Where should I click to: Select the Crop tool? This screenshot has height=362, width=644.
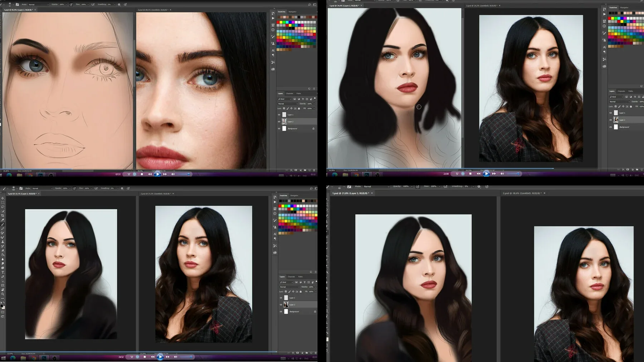coord(3,215)
